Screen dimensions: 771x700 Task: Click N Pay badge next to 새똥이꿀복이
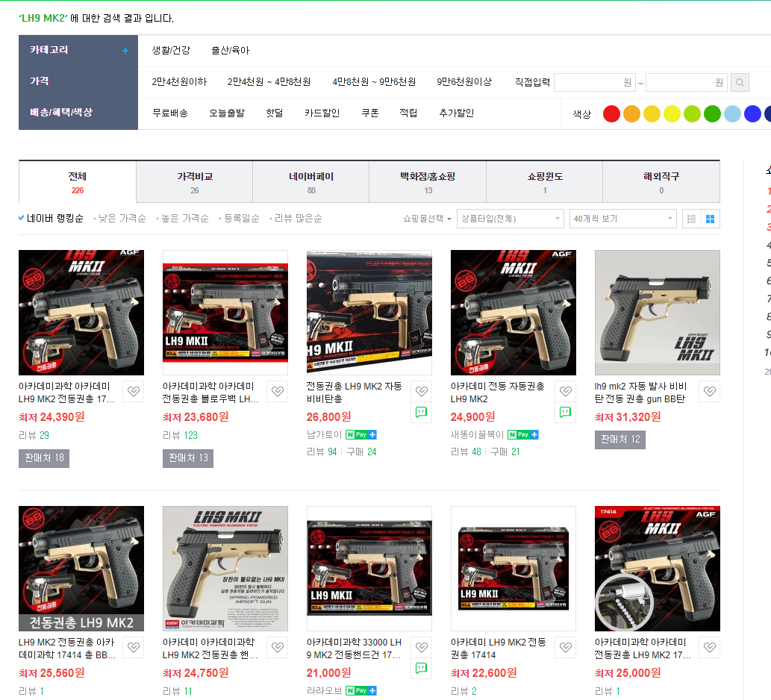click(x=522, y=434)
